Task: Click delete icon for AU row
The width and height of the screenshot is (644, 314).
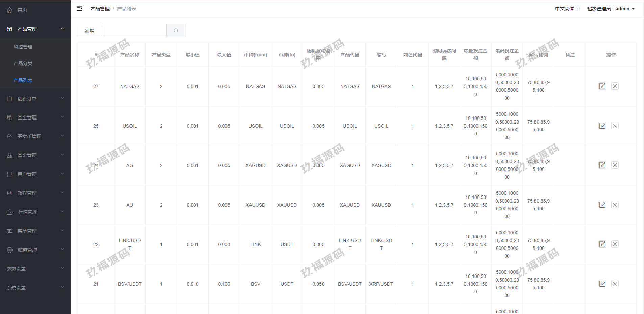Action: coord(615,205)
